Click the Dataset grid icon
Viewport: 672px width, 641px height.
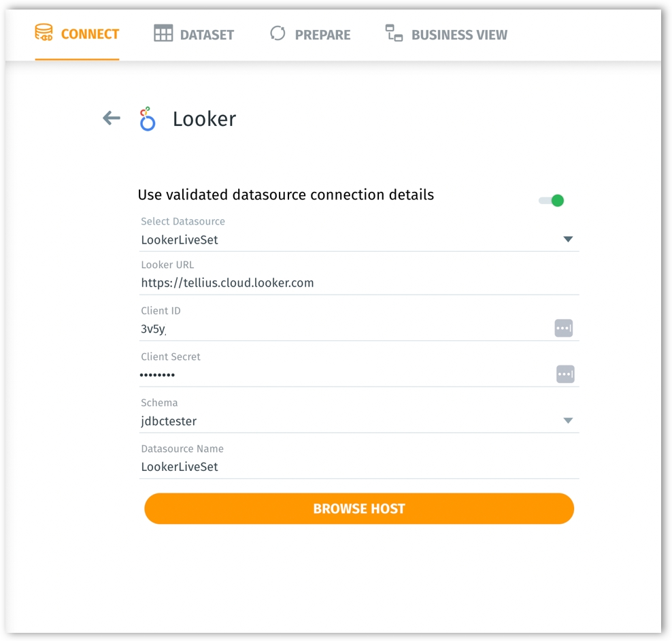[163, 33]
